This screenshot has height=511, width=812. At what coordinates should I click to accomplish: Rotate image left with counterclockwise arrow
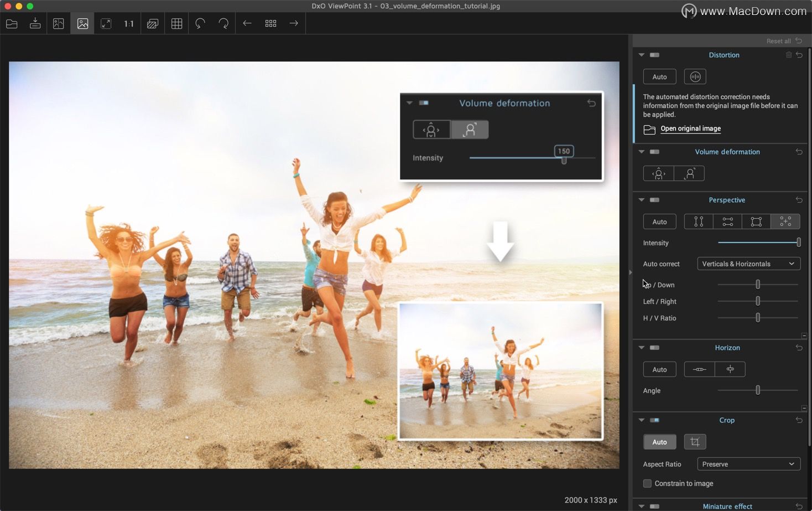200,23
